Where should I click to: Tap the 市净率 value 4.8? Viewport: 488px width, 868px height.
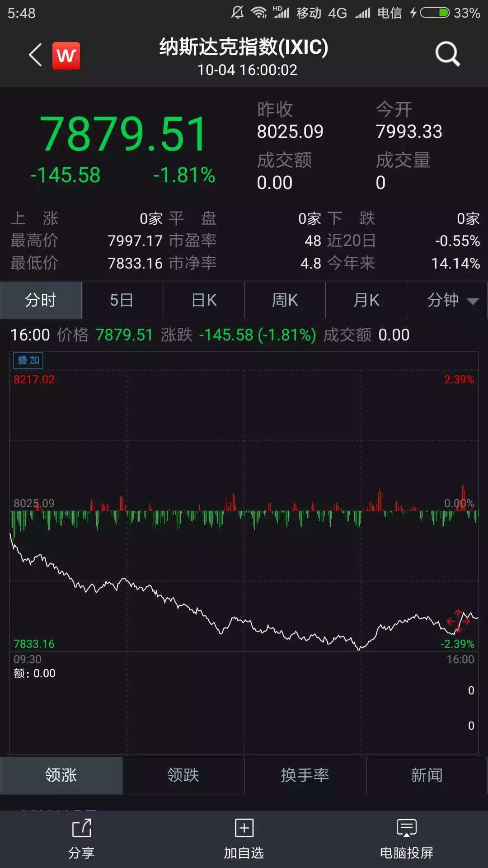[311, 263]
